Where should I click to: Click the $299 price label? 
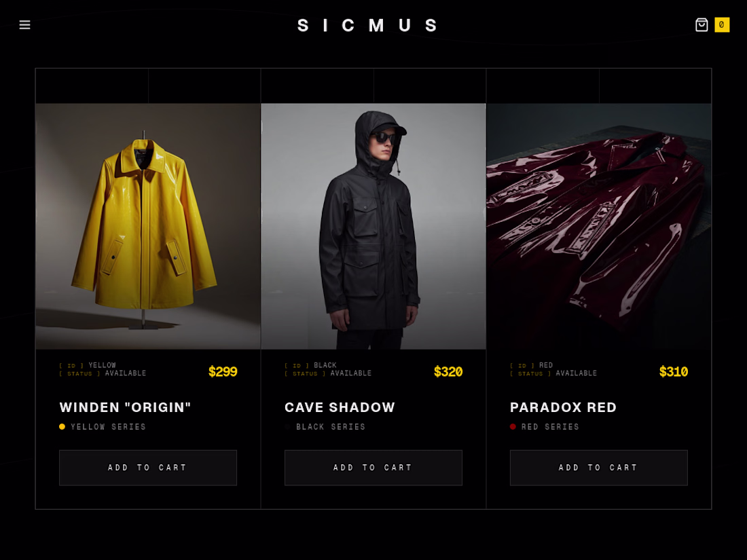223,371
